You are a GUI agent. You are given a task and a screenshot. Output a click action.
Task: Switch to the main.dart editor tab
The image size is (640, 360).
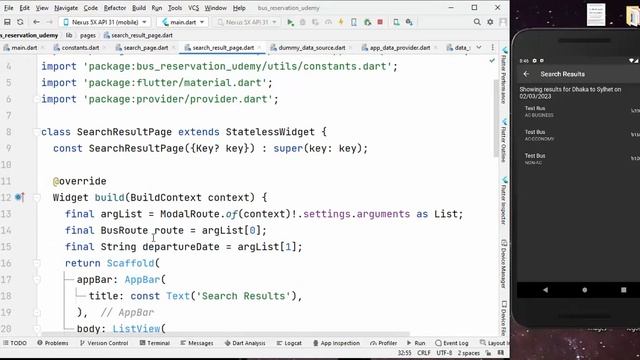point(24,48)
